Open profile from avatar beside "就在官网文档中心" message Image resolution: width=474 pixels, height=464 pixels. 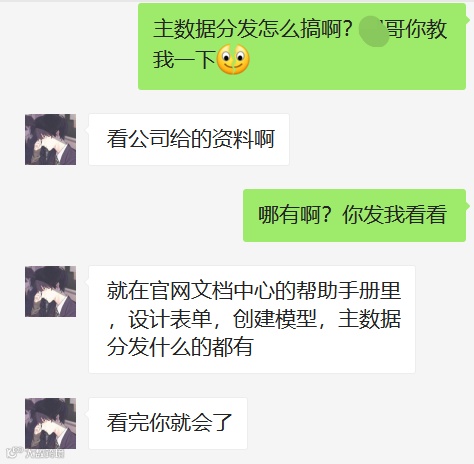click(x=50, y=291)
